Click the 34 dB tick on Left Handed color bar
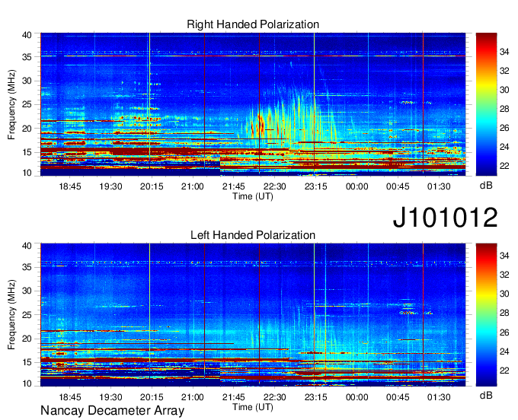 (504, 255)
